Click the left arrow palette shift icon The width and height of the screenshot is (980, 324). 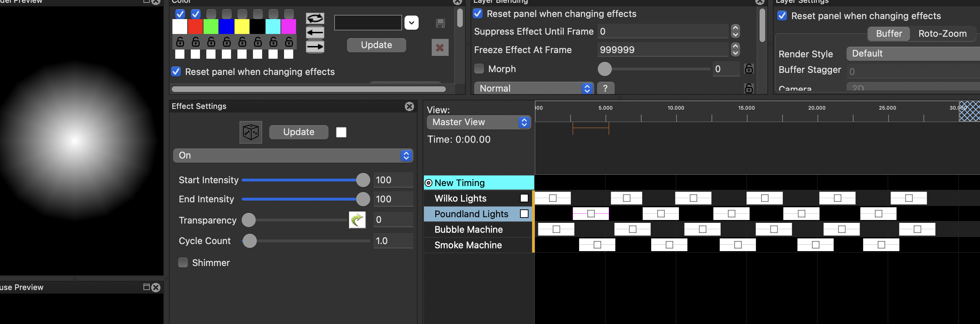pos(315,32)
